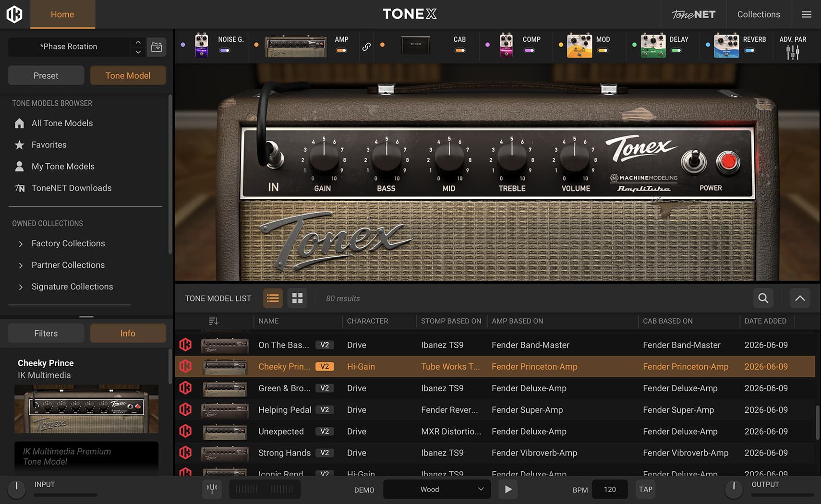The image size is (821, 504).
Task: Open the Wood demo dropdown
Action: [437, 489]
